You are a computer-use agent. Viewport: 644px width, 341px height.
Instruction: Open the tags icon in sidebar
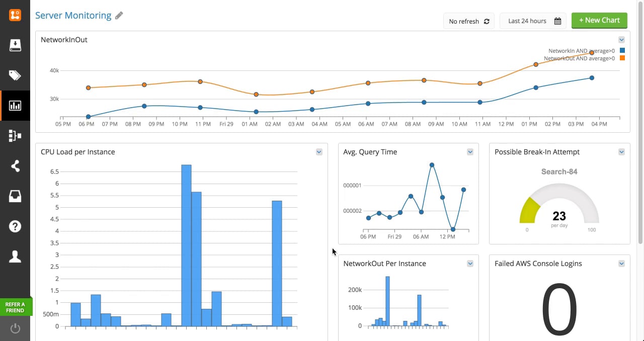(15, 75)
